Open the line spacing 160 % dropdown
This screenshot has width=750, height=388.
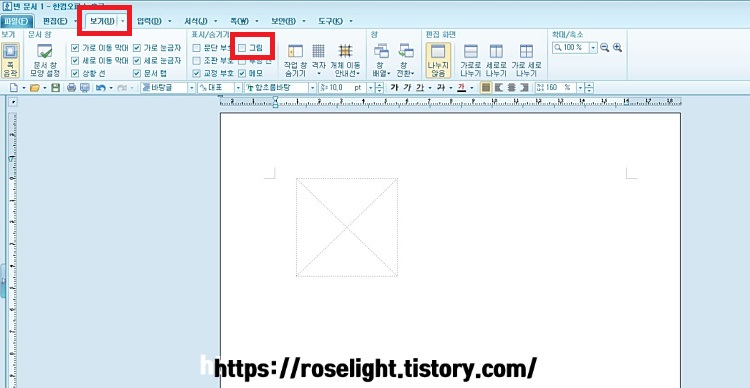click(581, 88)
